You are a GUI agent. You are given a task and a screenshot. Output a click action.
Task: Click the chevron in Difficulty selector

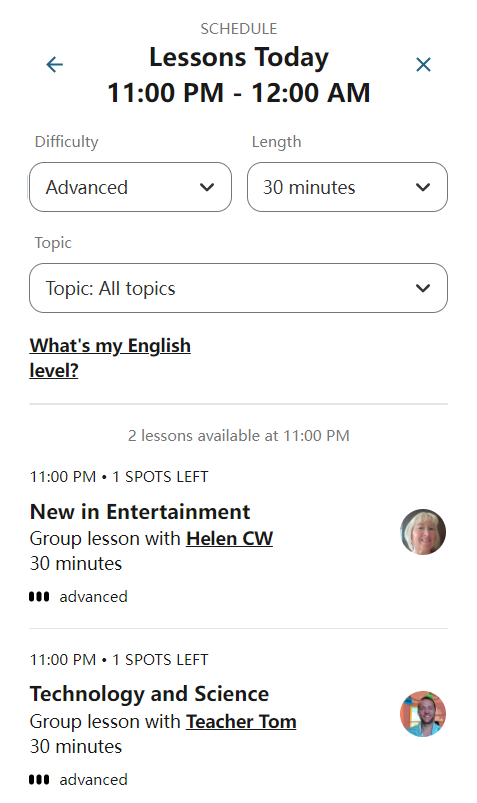(207, 187)
